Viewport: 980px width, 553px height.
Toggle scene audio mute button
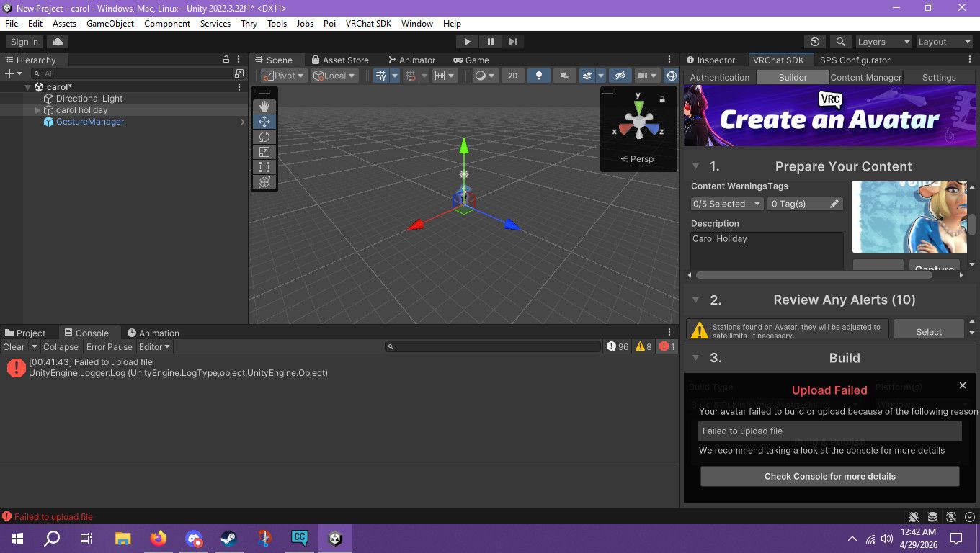coord(564,76)
